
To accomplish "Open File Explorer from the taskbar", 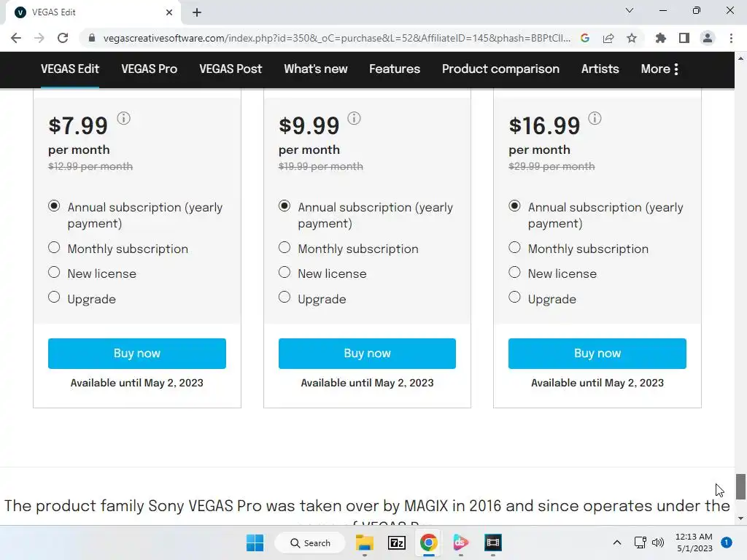I will tap(364, 542).
